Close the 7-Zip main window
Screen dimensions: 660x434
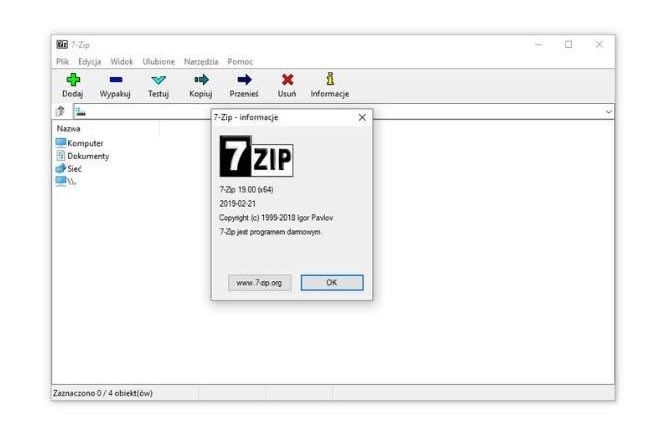click(x=599, y=44)
